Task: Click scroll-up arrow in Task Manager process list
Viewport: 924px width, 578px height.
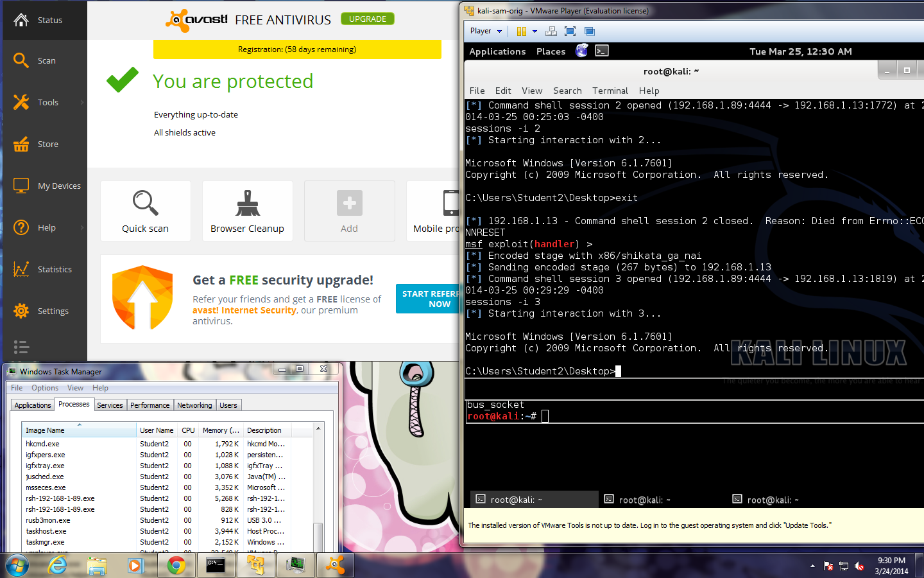Action: pyautogui.click(x=318, y=428)
